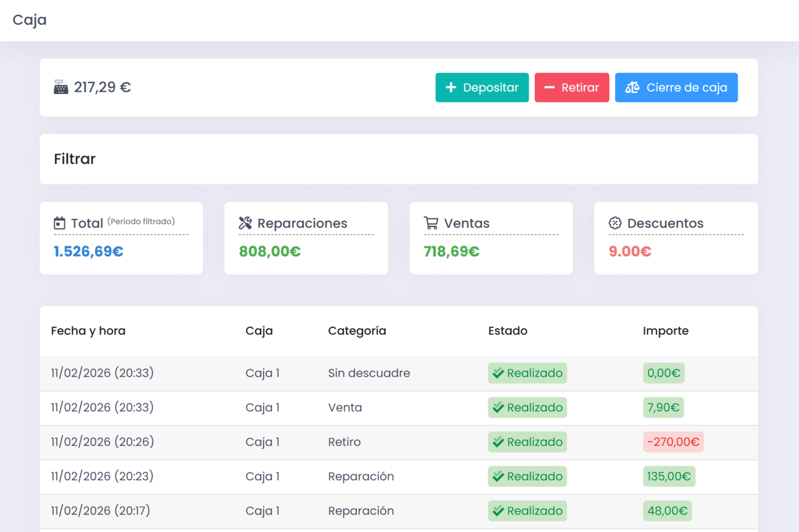Select the Sin descuadre transaction row
The width and height of the screenshot is (799, 532).
(x=369, y=374)
